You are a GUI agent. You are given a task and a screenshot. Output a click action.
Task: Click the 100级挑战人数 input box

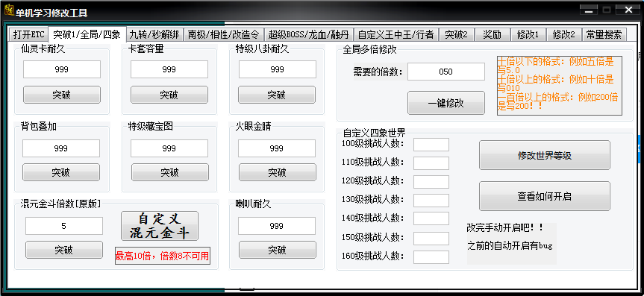(x=431, y=145)
